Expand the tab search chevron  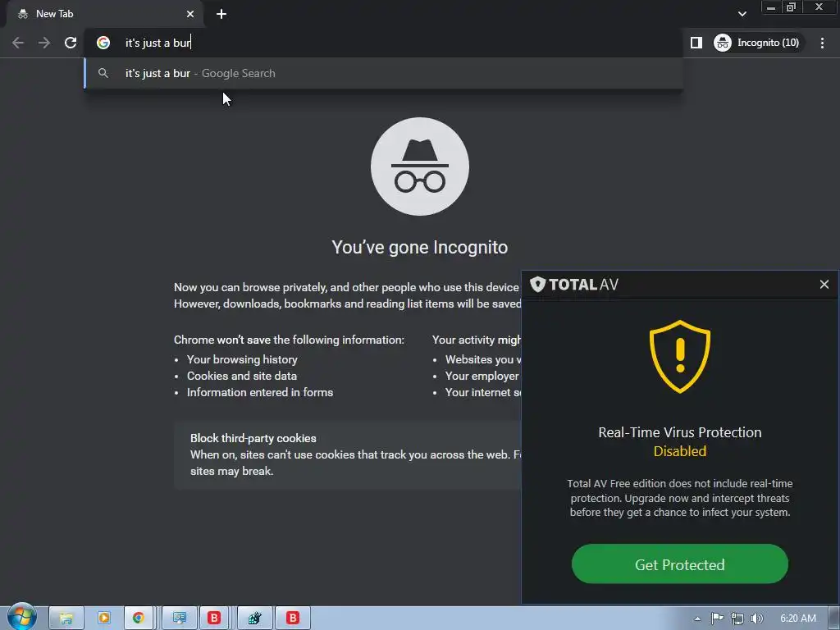pyautogui.click(x=742, y=14)
